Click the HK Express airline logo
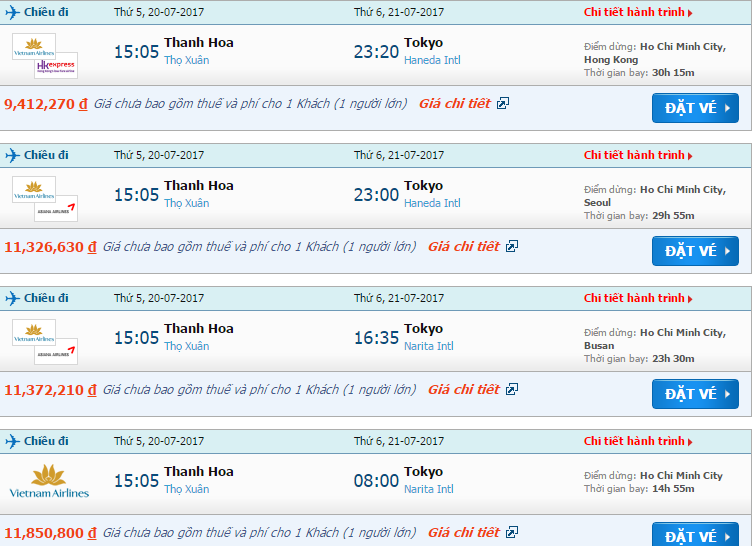This screenshot has width=752, height=546. click(x=56, y=67)
